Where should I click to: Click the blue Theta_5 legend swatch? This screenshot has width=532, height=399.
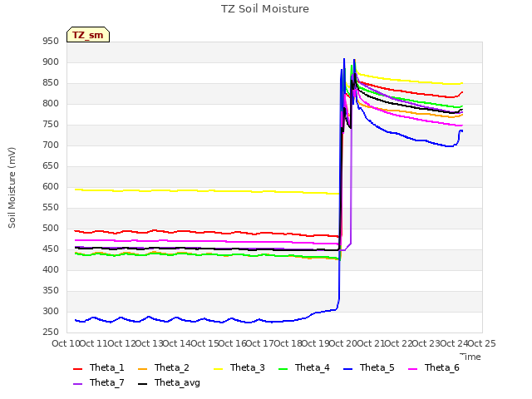347,369
